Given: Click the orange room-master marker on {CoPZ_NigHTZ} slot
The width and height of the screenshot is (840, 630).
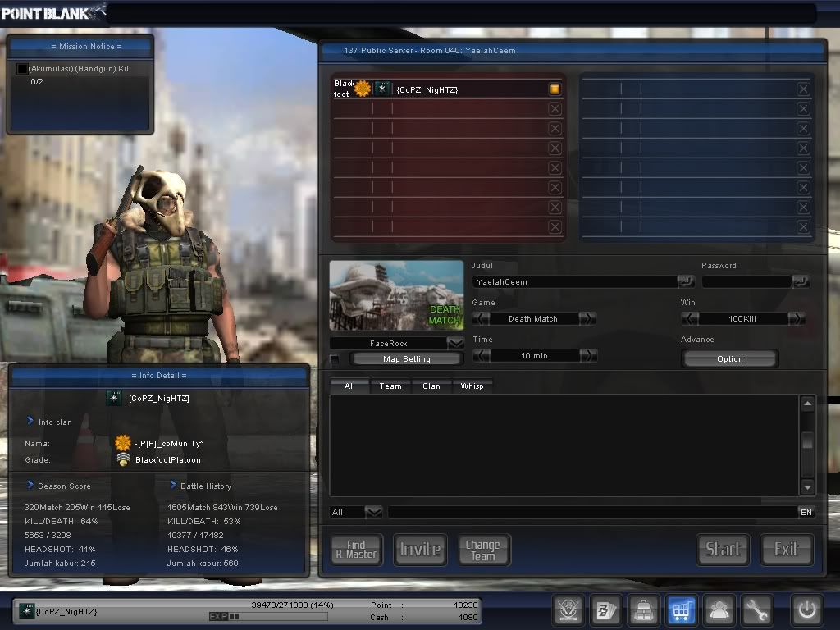Looking at the screenshot, I should coord(555,89).
